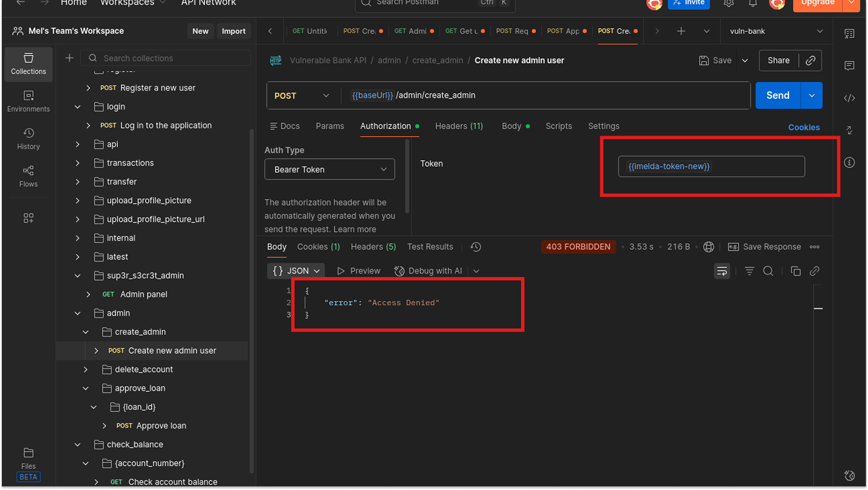Open Postman settings via the gear icon
The height and width of the screenshot is (490, 868).
pos(728,3)
